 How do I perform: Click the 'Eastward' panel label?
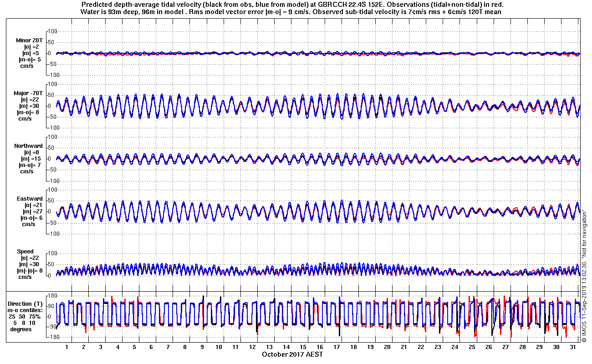[30, 199]
